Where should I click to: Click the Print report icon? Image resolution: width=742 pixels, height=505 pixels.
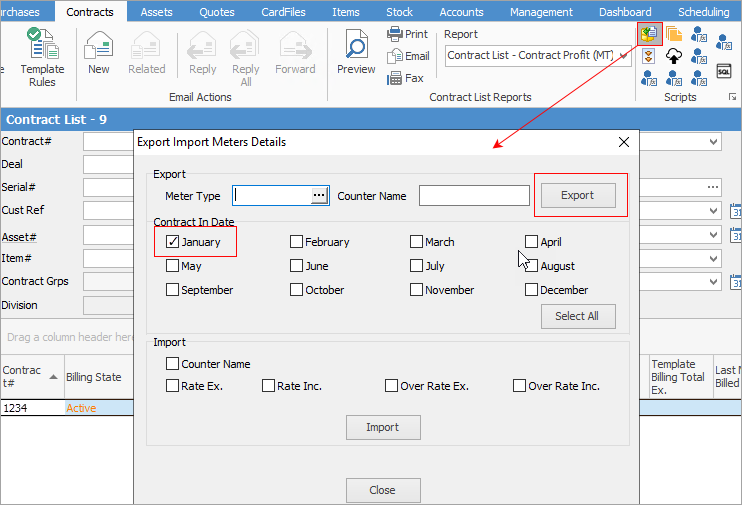point(408,34)
